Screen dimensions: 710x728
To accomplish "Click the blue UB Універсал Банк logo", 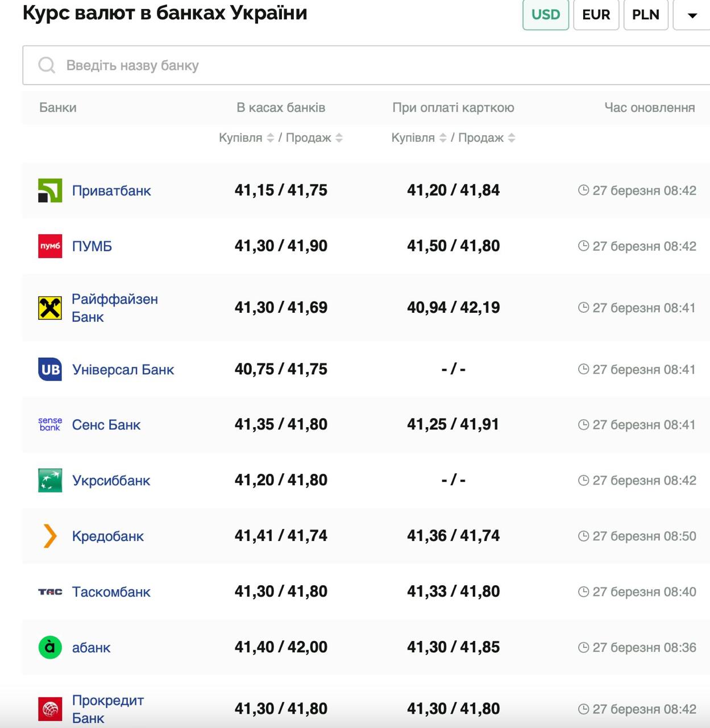I will (x=50, y=369).
